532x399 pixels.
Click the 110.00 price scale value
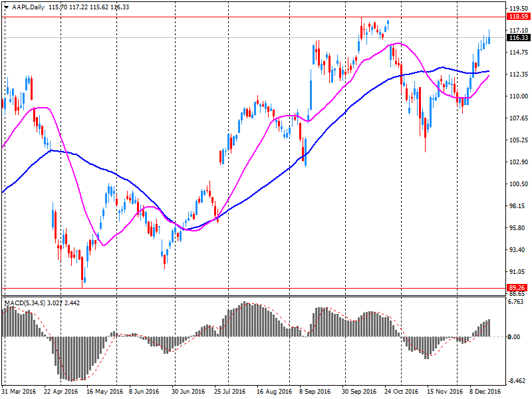tap(519, 96)
